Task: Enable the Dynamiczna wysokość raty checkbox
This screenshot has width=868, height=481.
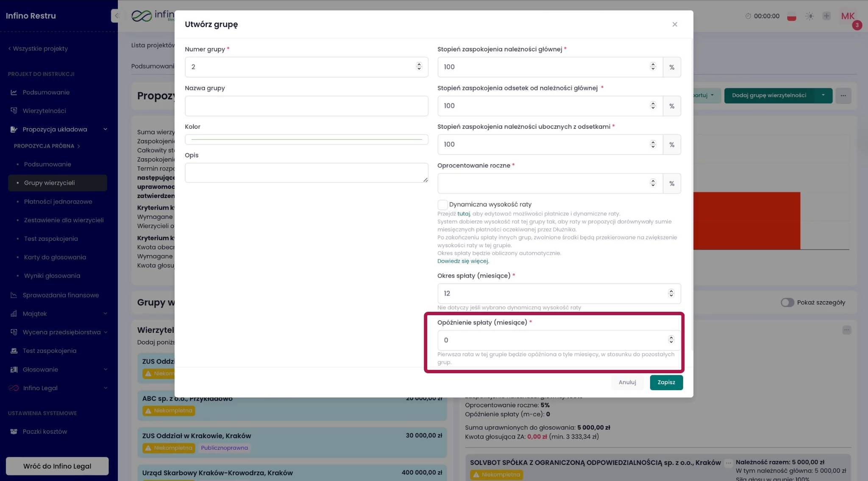Action: 442,205
